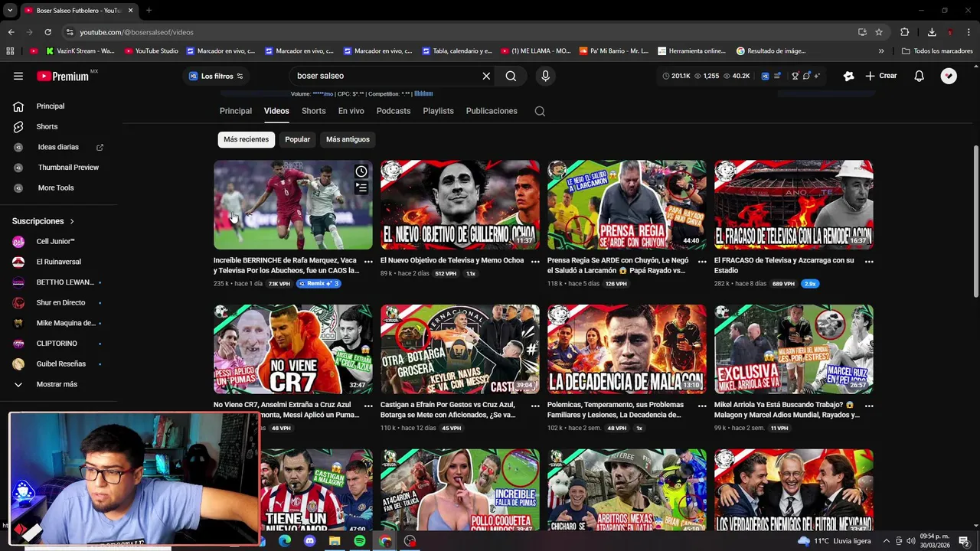Open the El Ruinaversal subscription
Viewport: 980px width, 551px height.
(x=58, y=262)
